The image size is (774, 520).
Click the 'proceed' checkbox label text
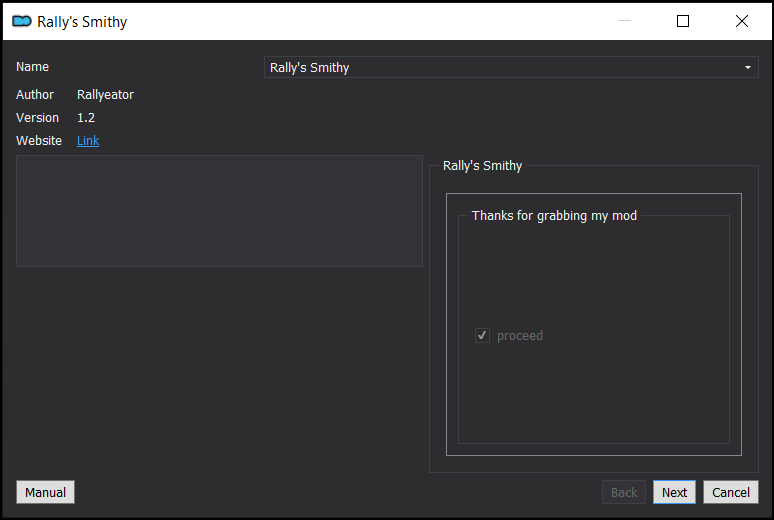click(519, 336)
